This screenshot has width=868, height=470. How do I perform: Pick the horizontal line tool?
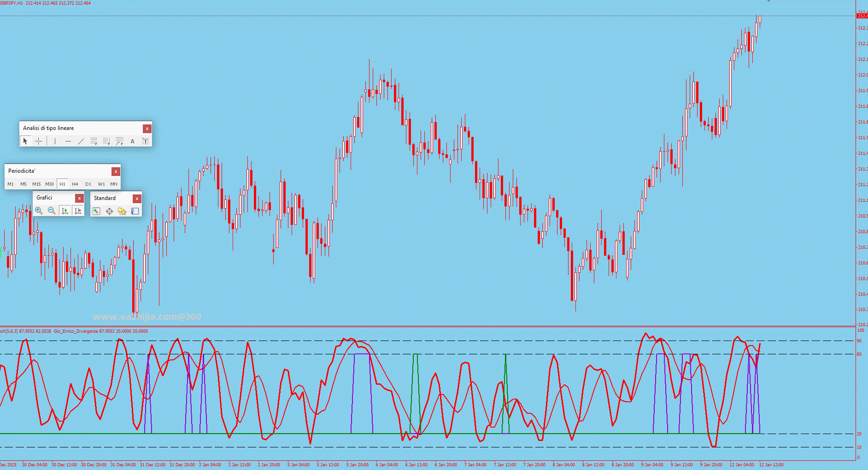(x=68, y=141)
